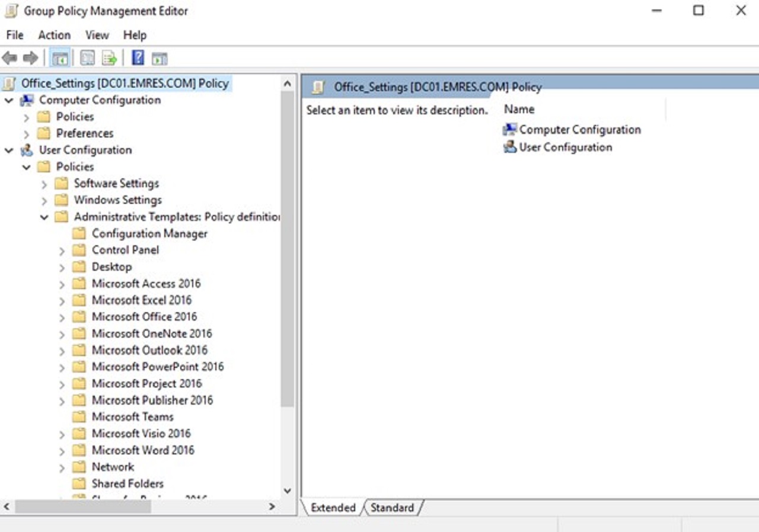Click the Windows Settings folder icon
Viewport: 759px width, 532px height.
click(x=62, y=200)
